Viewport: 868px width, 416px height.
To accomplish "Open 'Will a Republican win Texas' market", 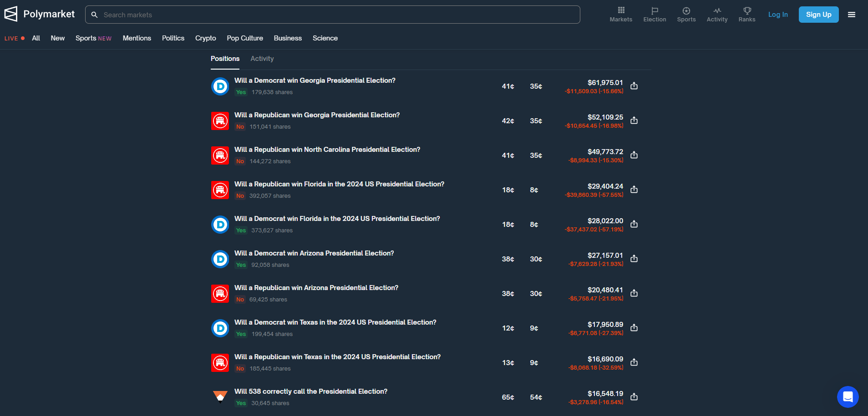I will pos(338,357).
